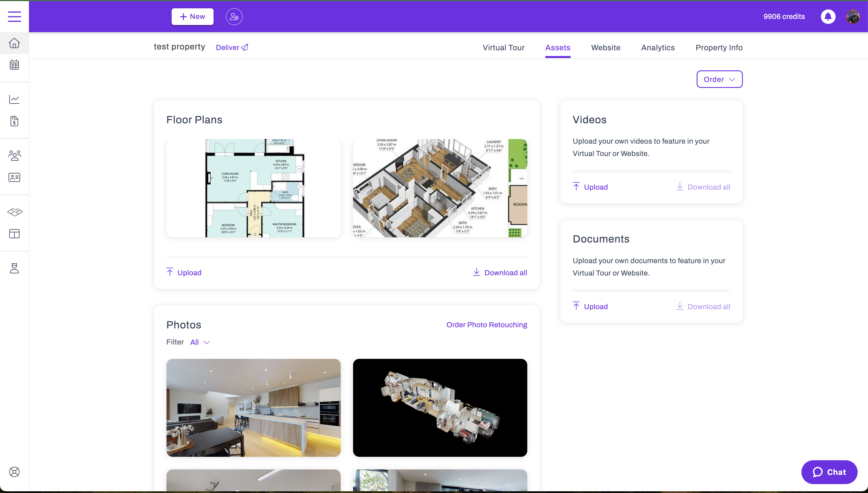Viewport: 868px width, 493px height.
Task: Open the contact card sidebar icon
Action: tap(14, 178)
